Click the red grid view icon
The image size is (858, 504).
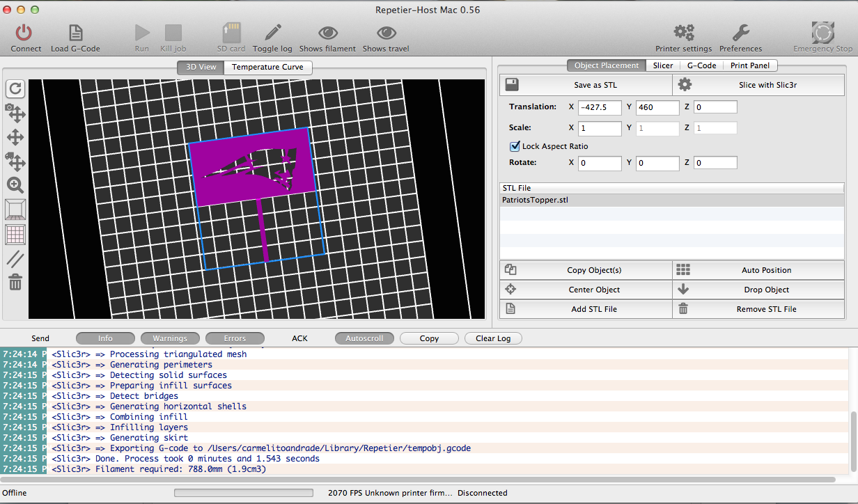[15, 235]
